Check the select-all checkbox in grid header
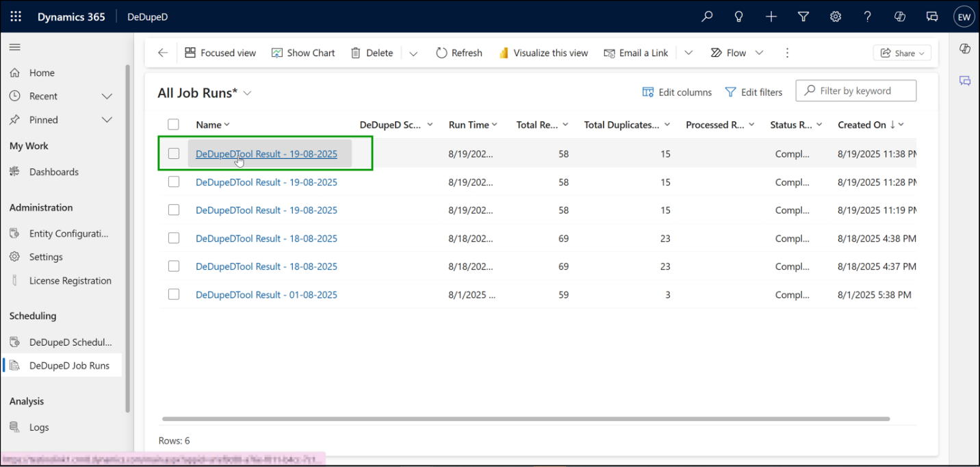980x467 pixels. (x=173, y=124)
